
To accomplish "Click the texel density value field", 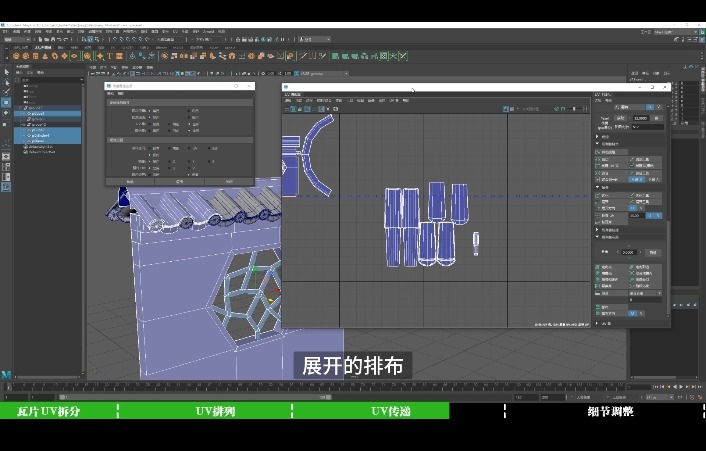I will click(x=640, y=118).
